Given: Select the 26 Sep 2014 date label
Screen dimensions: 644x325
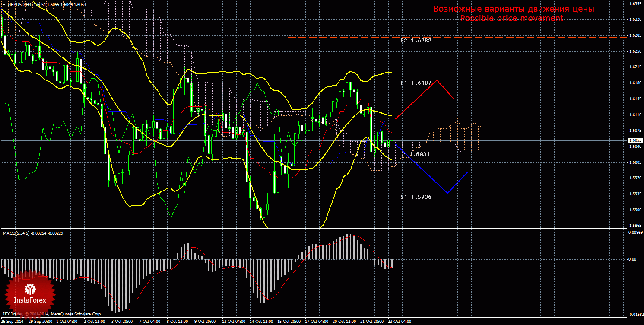Looking at the screenshot, I should click(x=13, y=322).
